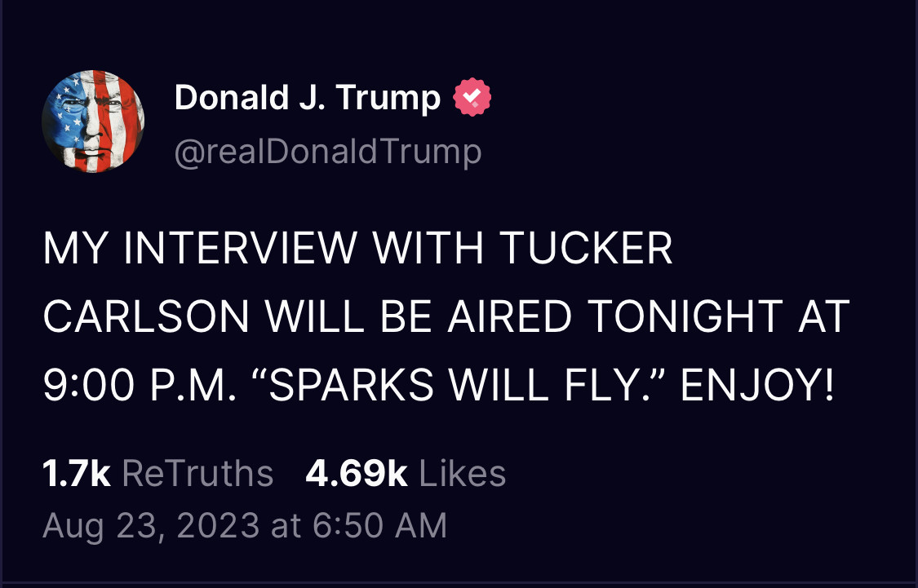Select the ReTruths label
Screen dimensions: 918x588
point(197,474)
